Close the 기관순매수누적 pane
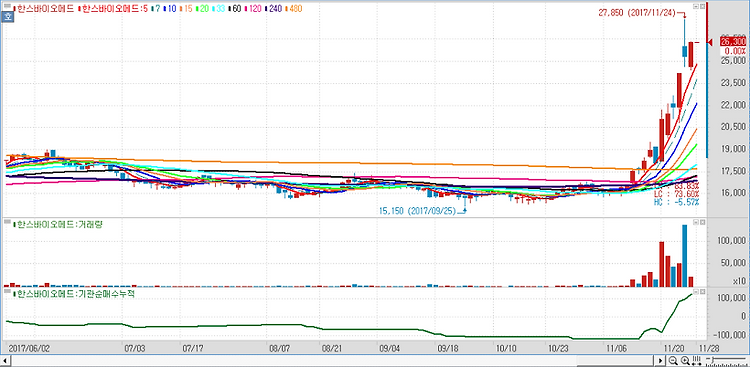This screenshot has width=750, height=367. pos(702,291)
